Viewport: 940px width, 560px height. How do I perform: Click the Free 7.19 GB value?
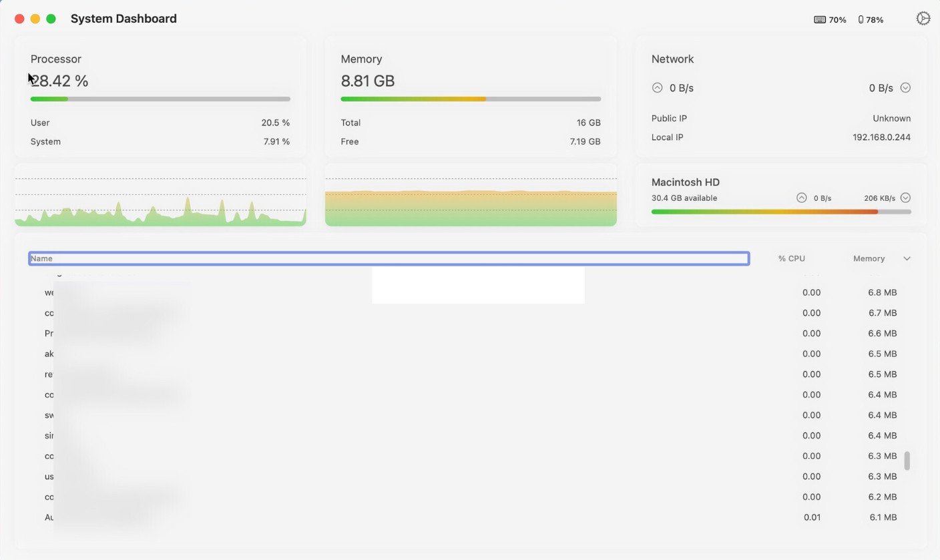coord(585,142)
